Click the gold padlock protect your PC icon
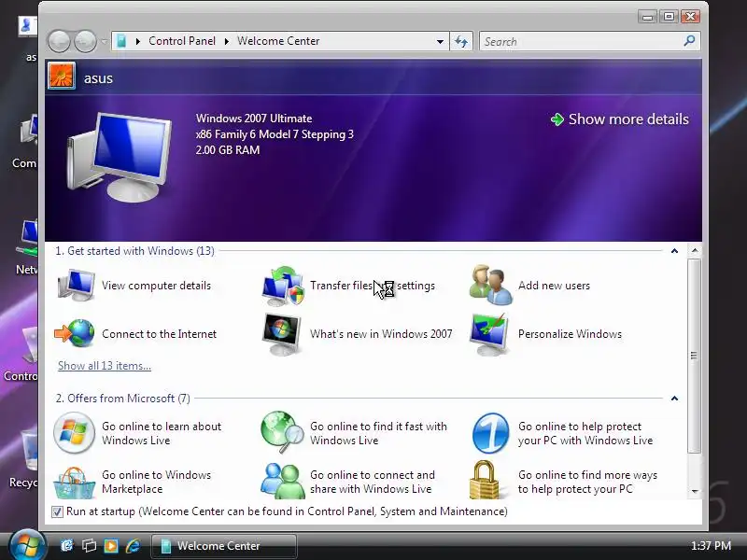747x560 pixels. [484, 480]
